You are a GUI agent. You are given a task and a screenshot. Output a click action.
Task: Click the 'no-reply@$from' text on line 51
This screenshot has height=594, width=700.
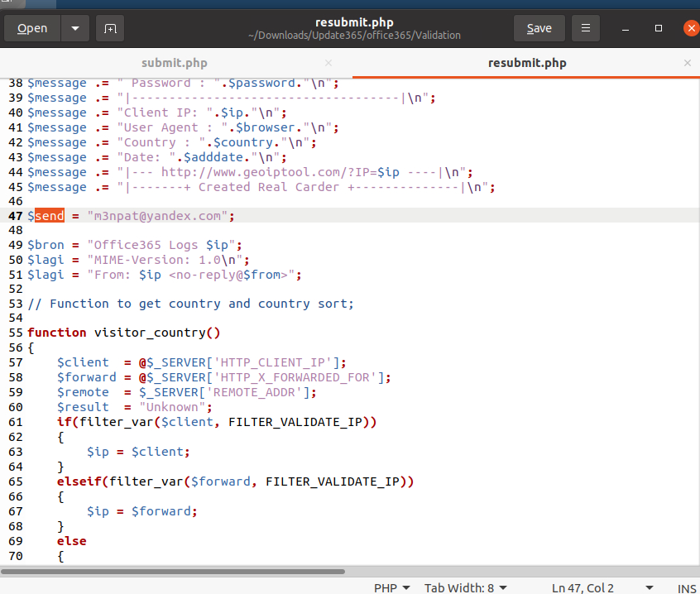click(228, 275)
